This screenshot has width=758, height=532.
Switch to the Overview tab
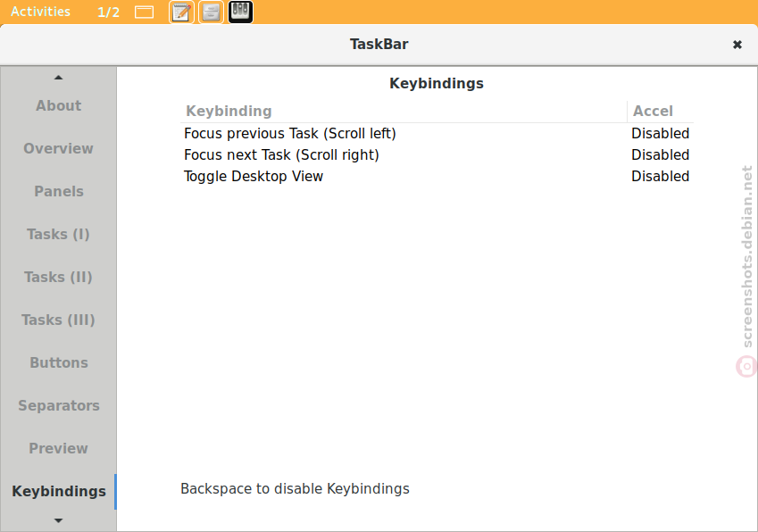coord(59,149)
